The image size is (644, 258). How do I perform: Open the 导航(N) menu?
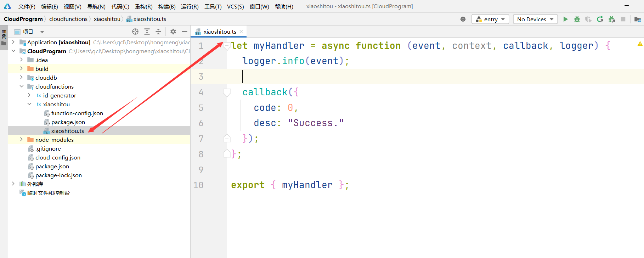(96, 6)
